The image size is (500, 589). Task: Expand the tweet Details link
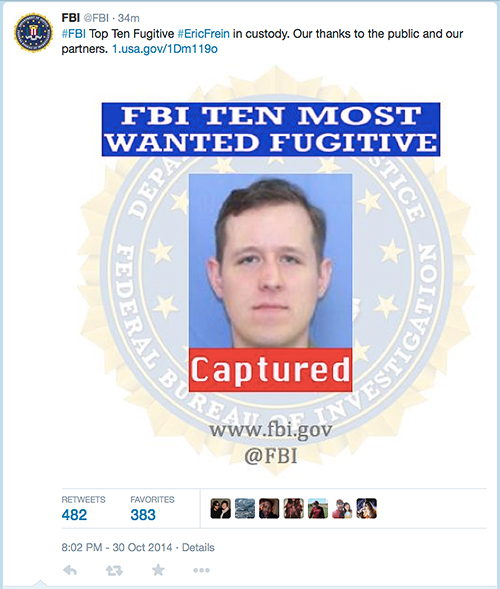[x=198, y=547]
